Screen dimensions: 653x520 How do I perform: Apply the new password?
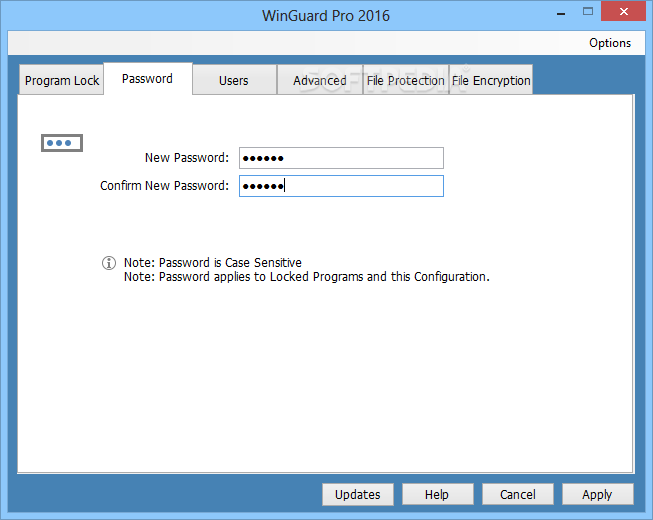[x=598, y=494]
